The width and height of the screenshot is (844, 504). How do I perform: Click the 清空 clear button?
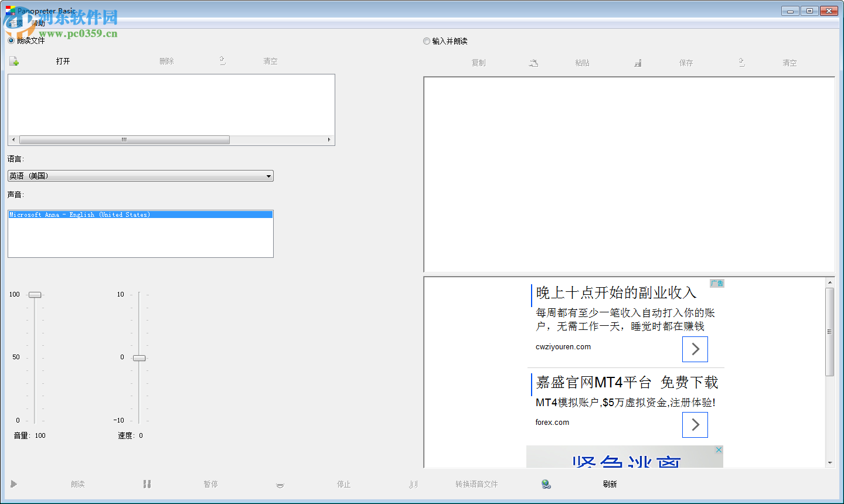(270, 60)
